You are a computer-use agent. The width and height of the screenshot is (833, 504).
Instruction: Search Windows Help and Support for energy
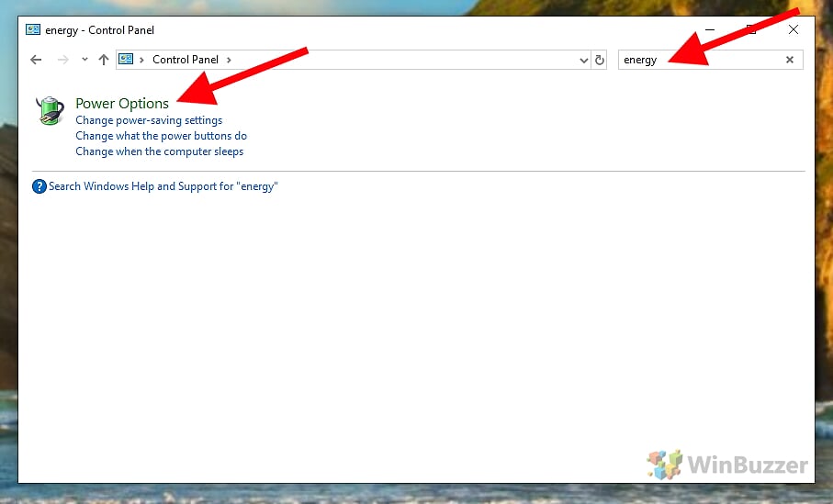click(x=163, y=186)
